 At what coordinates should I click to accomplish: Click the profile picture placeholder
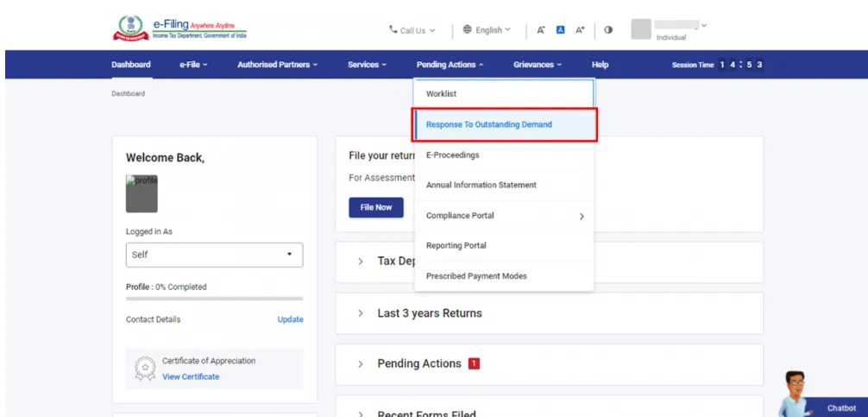pos(142,194)
